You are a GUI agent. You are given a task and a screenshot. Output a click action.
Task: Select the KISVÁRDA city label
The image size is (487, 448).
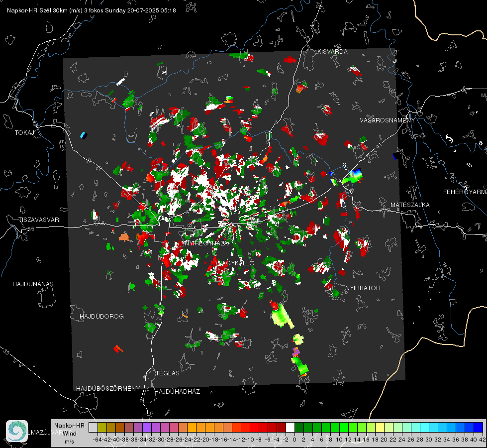tap(332, 52)
